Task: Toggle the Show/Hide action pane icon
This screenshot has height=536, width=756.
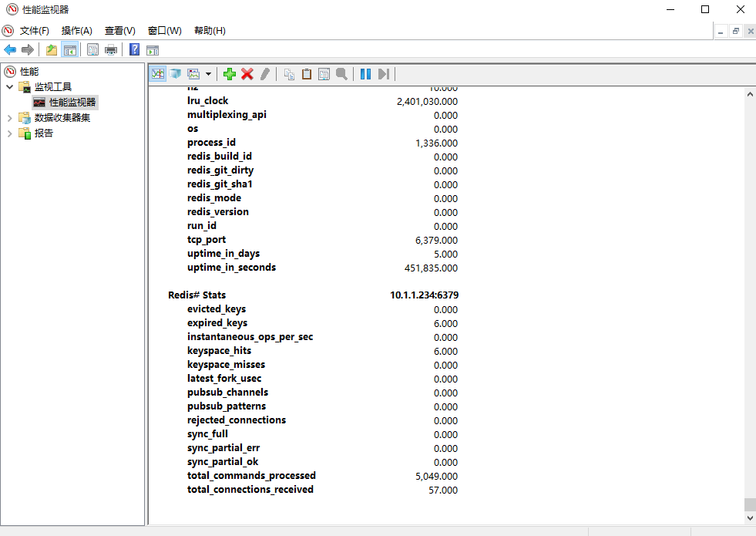Action: [153, 49]
